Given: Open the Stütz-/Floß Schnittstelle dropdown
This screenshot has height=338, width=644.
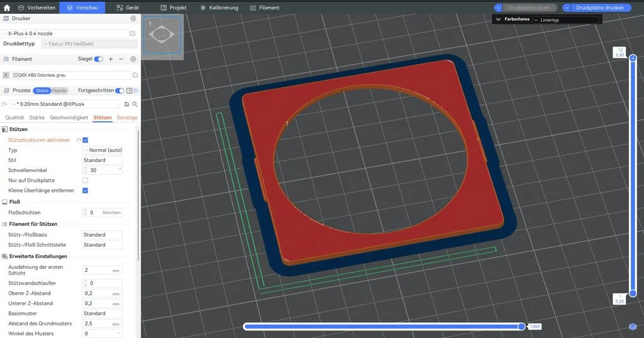Looking at the screenshot, I should (x=103, y=245).
